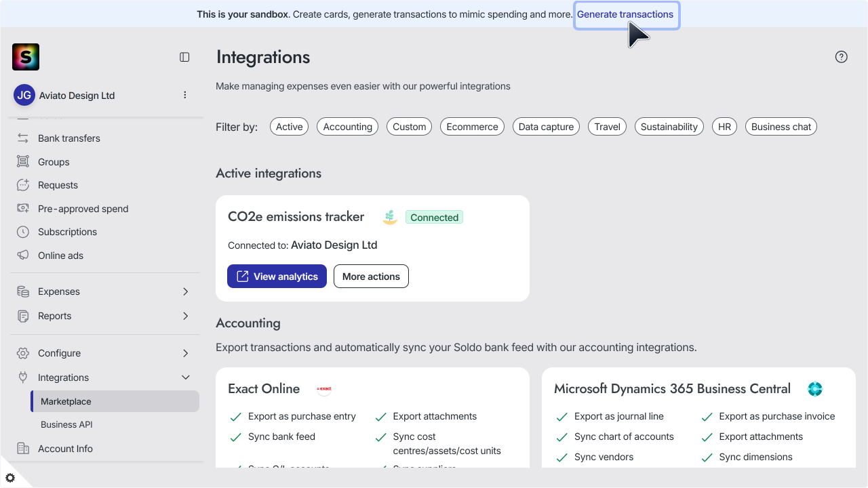Click the Integrations plug icon
868x488 pixels.
[x=23, y=378]
